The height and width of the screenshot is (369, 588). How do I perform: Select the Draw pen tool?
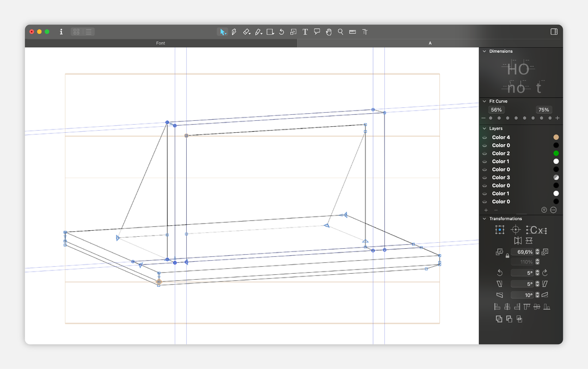coord(234,32)
